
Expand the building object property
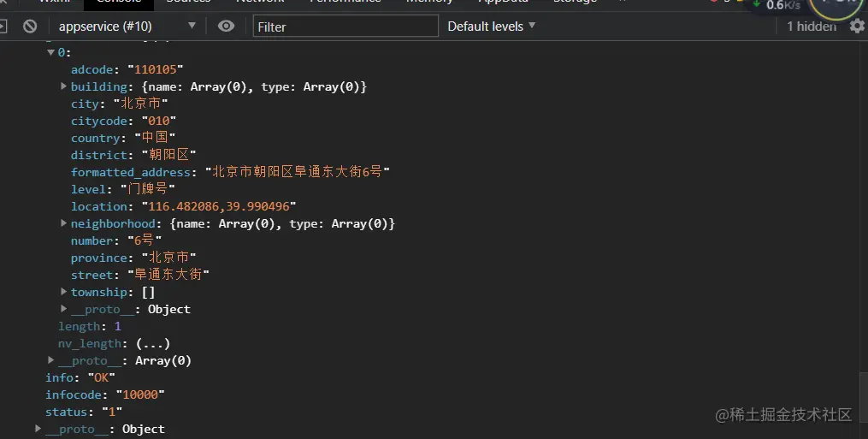63,86
